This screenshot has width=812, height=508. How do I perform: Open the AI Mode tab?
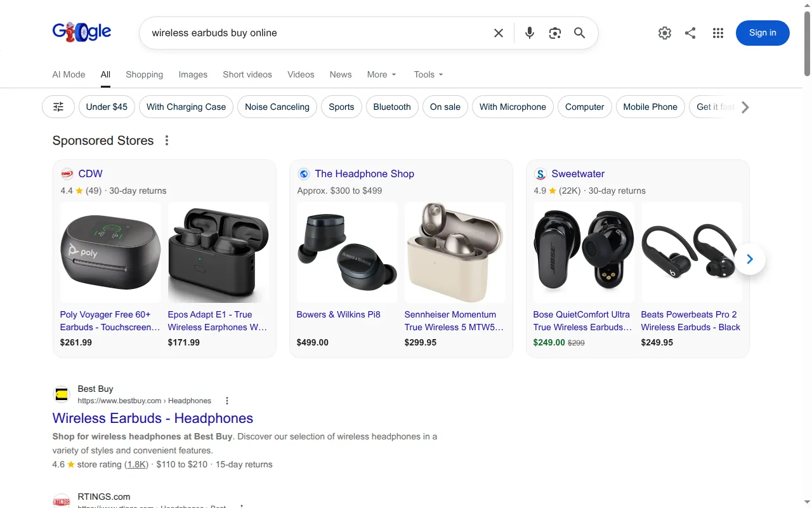(69, 74)
